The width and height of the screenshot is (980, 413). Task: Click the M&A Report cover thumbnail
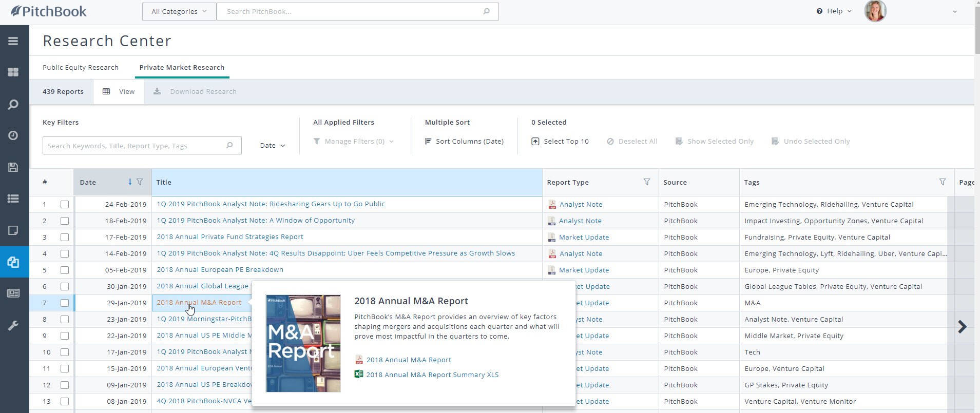pyautogui.click(x=303, y=343)
